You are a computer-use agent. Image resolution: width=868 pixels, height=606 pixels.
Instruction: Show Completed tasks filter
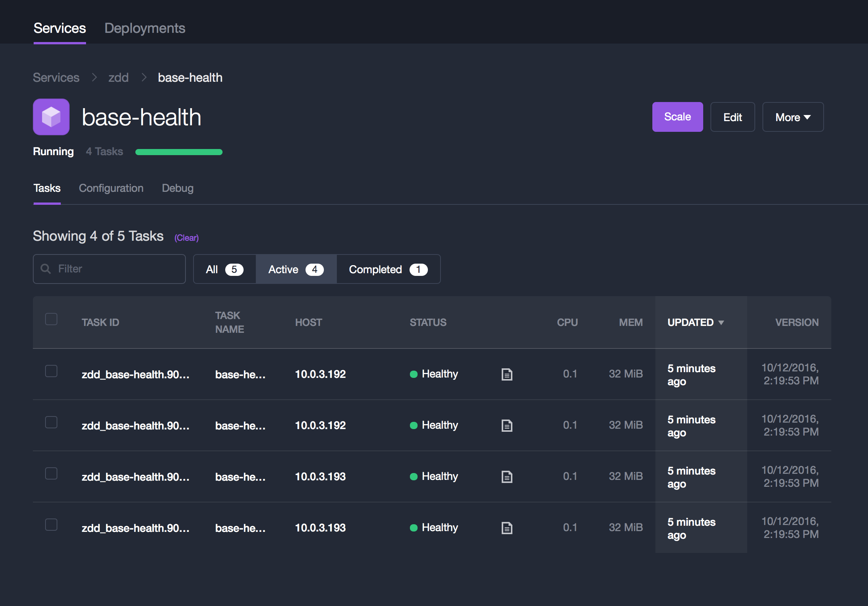(388, 269)
